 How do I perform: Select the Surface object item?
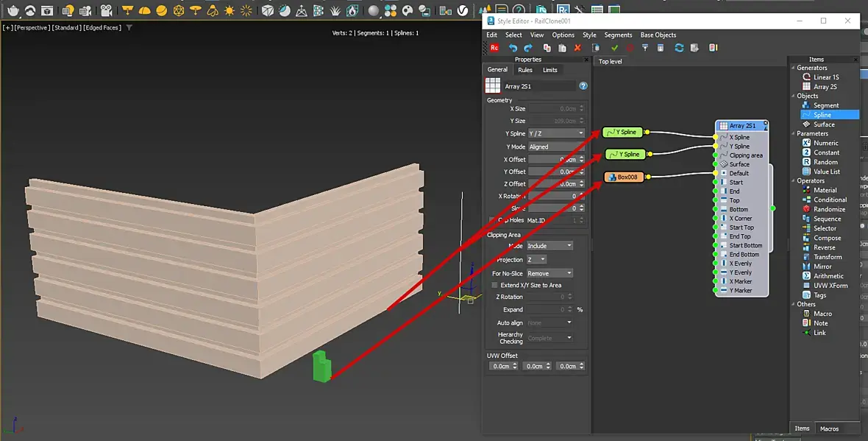coord(818,124)
